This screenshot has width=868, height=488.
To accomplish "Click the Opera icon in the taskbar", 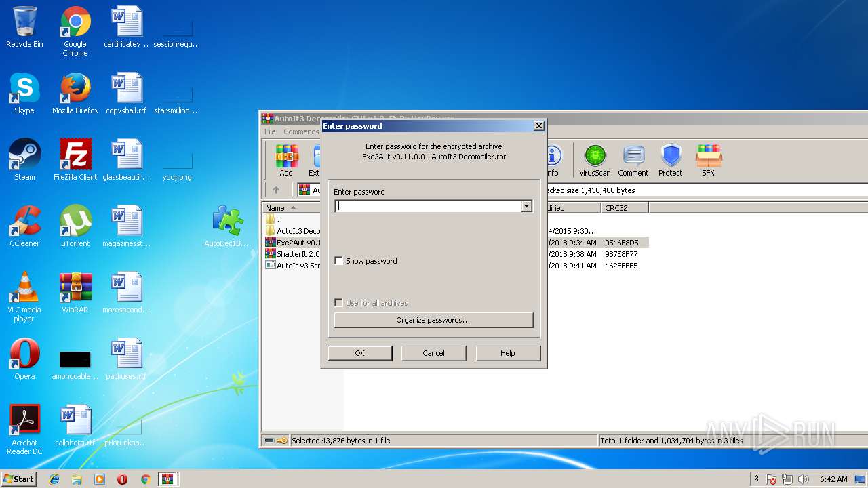I will [x=122, y=479].
